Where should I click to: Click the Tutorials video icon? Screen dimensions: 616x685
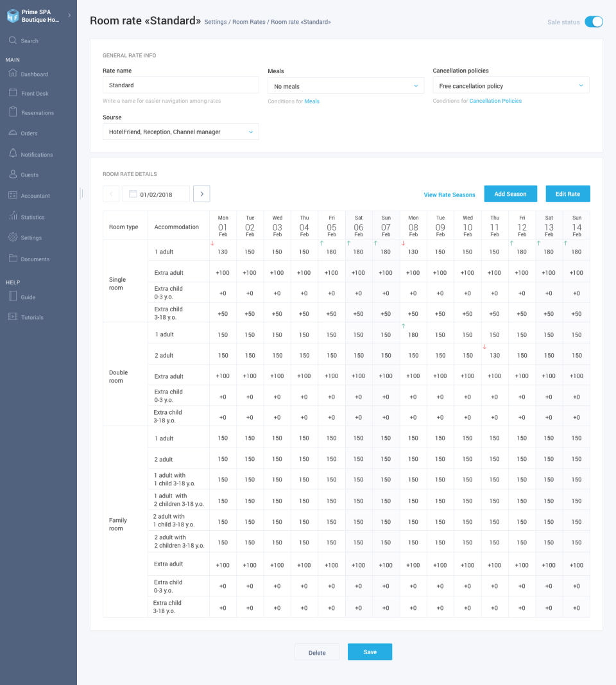click(13, 316)
